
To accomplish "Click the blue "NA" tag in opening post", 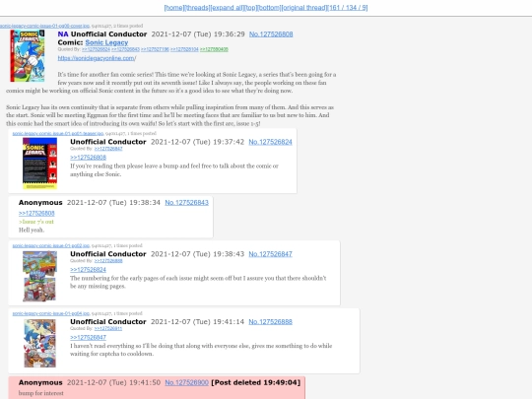I will pyautogui.click(x=63, y=34).
